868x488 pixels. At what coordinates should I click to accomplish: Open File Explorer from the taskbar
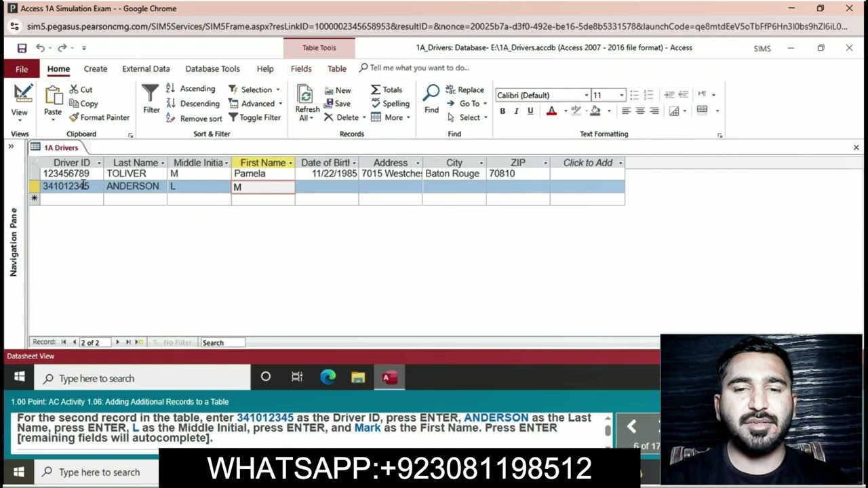[x=358, y=378]
